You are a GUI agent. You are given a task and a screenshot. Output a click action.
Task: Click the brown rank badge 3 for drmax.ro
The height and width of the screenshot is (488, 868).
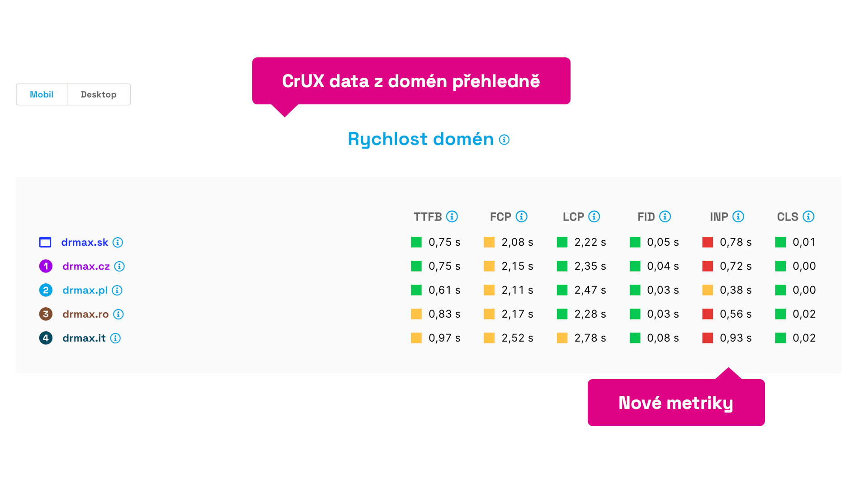pyautogui.click(x=45, y=314)
